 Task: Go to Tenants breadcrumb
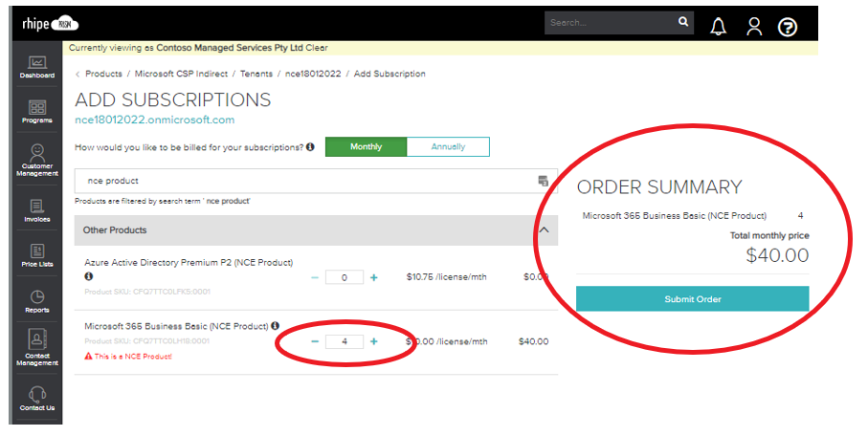pyautogui.click(x=256, y=74)
